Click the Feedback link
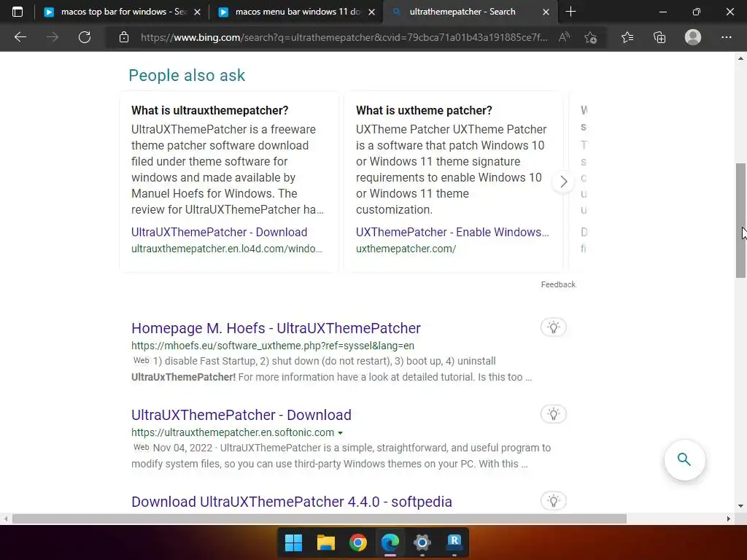 [558, 284]
